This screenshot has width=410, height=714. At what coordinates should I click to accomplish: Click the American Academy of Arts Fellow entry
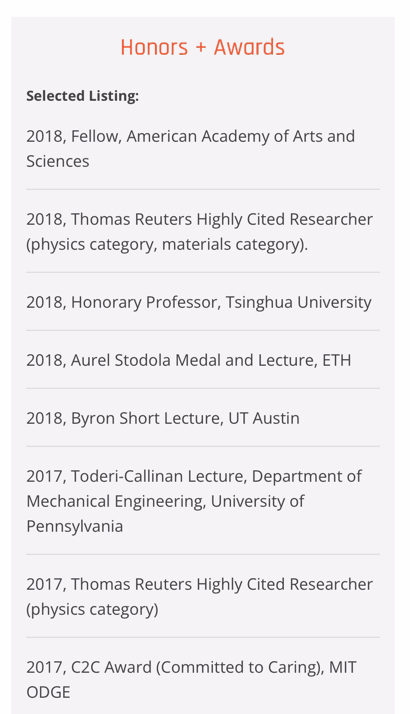(x=190, y=148)
